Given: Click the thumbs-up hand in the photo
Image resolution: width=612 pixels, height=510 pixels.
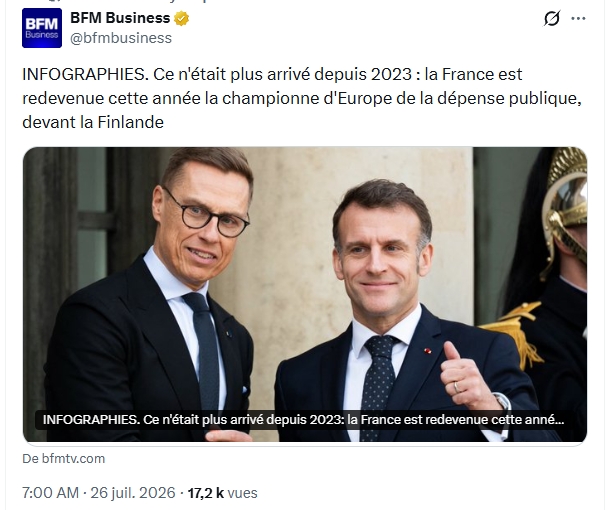Looking at the screenshot, I should pyautogui.click(x=466, y=377).
